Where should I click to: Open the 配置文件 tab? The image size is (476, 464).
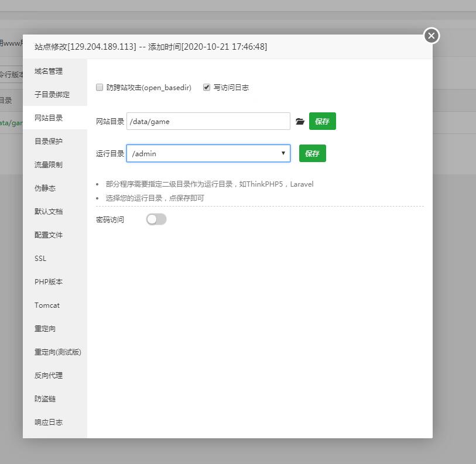49,235
